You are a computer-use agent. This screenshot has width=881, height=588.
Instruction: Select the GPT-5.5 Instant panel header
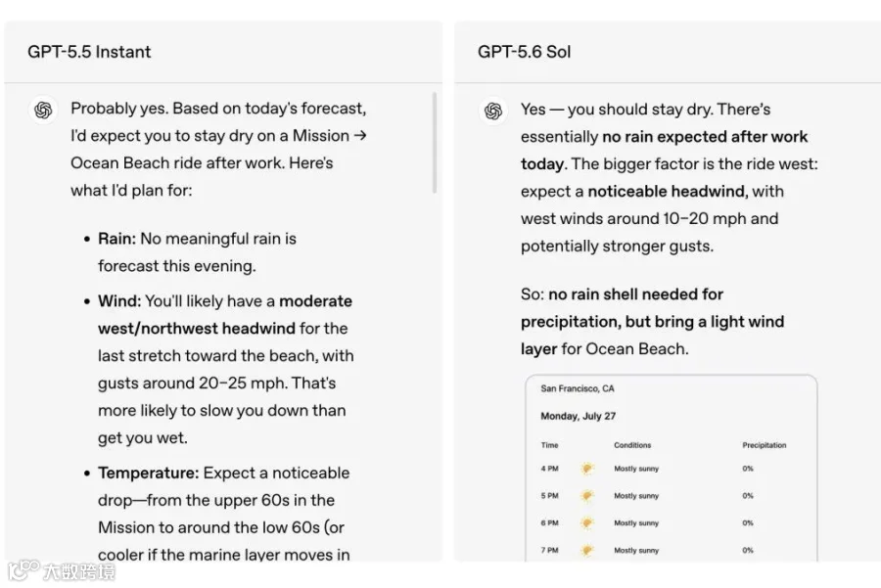click(223, 52)
